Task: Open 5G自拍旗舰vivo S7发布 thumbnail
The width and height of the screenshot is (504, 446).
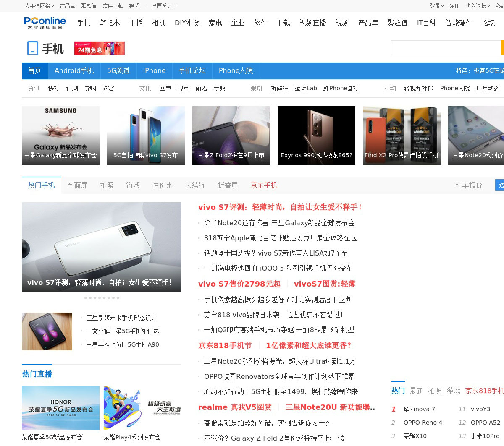Action: tap(146, 136)
